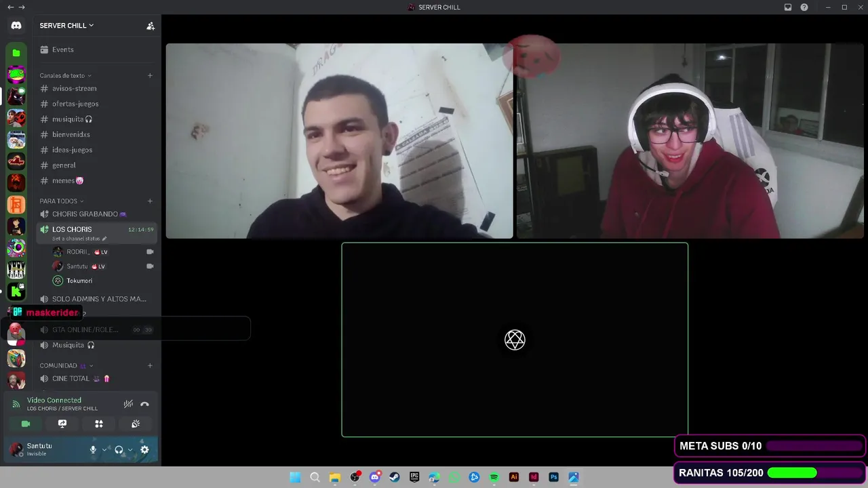The height and width of the screenshot is (488, 868).
Task: Open the Discord inbox icon in title bar
Action: [788, 7]
